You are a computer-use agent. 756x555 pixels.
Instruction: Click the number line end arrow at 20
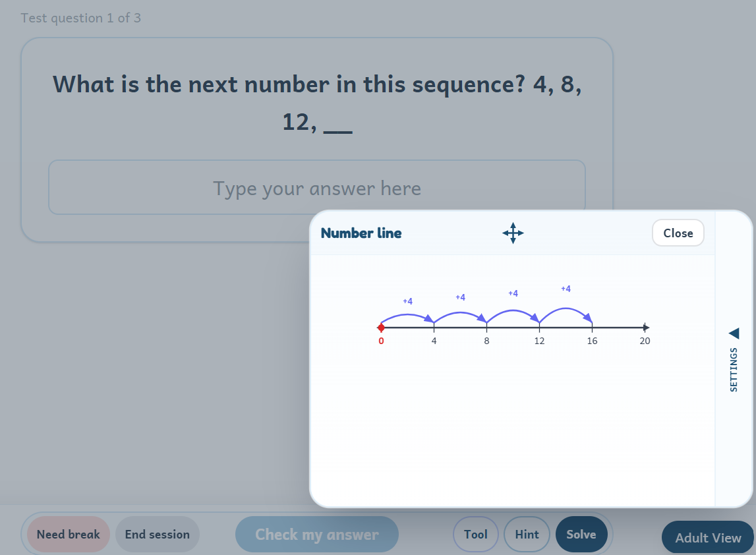pos(646,328)
